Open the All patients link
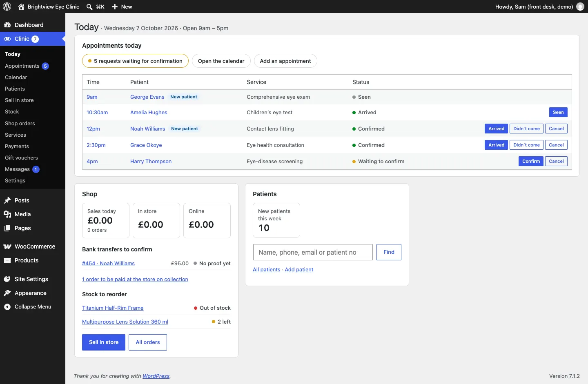 [x=266, y=269]
